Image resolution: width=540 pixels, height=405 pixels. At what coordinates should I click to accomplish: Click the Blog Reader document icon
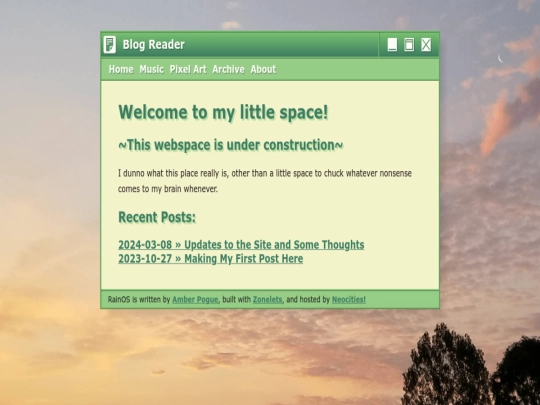(x=110, y=45)
